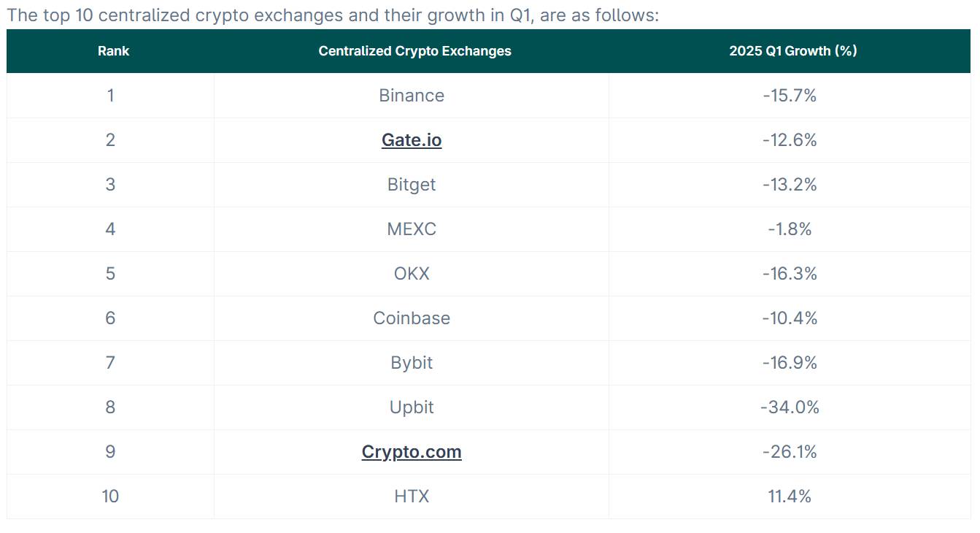Click the Centralized Crypto Exchanges header
Screen dimensions: 980x533
click(x=414, y=51)
